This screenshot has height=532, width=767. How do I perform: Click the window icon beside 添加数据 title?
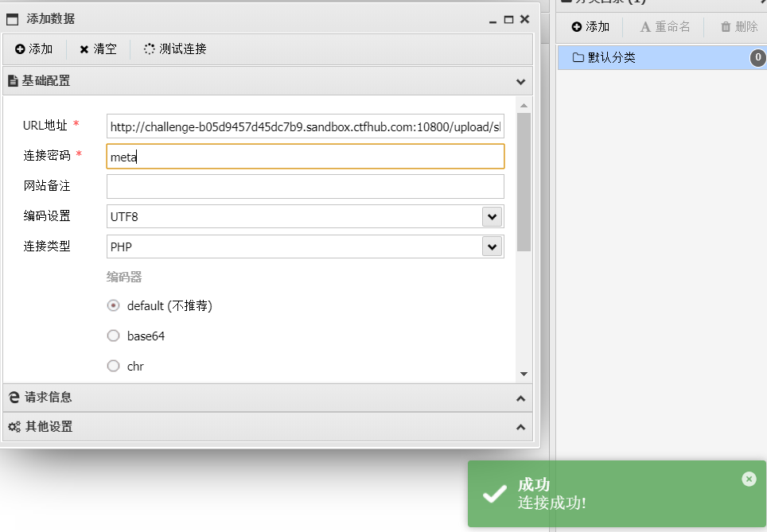[12, 20]
